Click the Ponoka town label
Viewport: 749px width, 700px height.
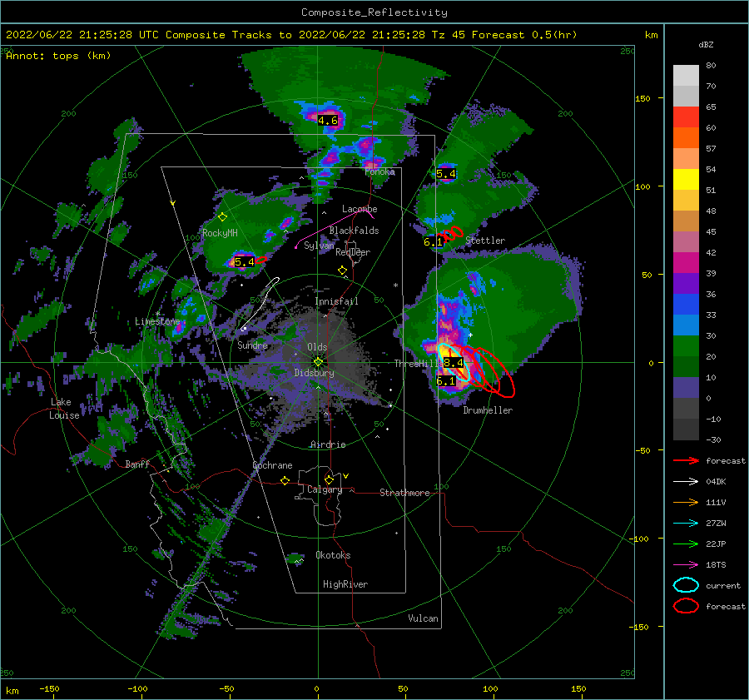pyautogui.click(x=379, y=171)
